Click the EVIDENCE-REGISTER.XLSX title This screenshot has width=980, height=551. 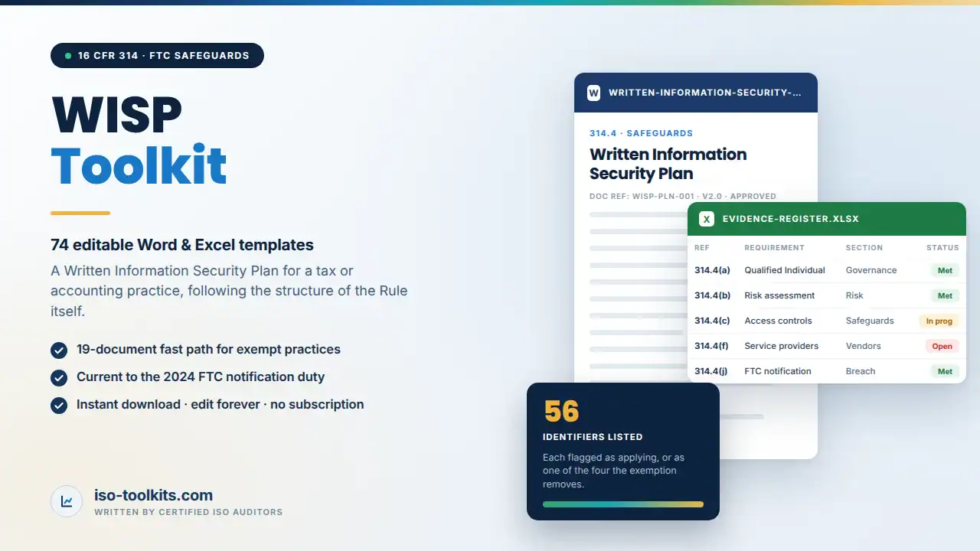coord(791,219)
